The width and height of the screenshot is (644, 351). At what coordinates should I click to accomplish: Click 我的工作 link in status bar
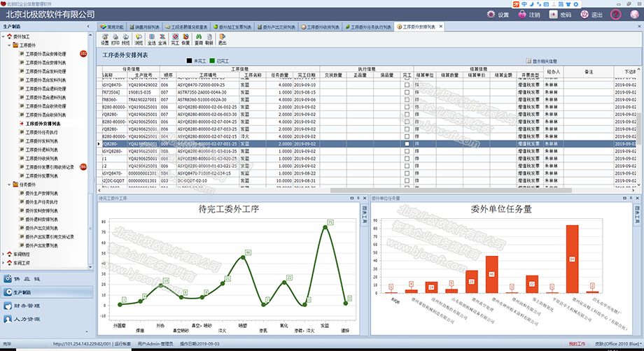pos(577,343)
